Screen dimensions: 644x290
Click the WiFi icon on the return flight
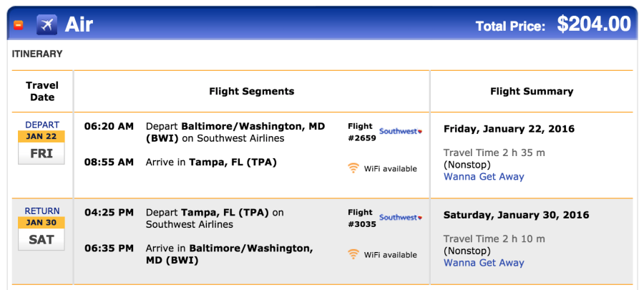tap(353, 254)
